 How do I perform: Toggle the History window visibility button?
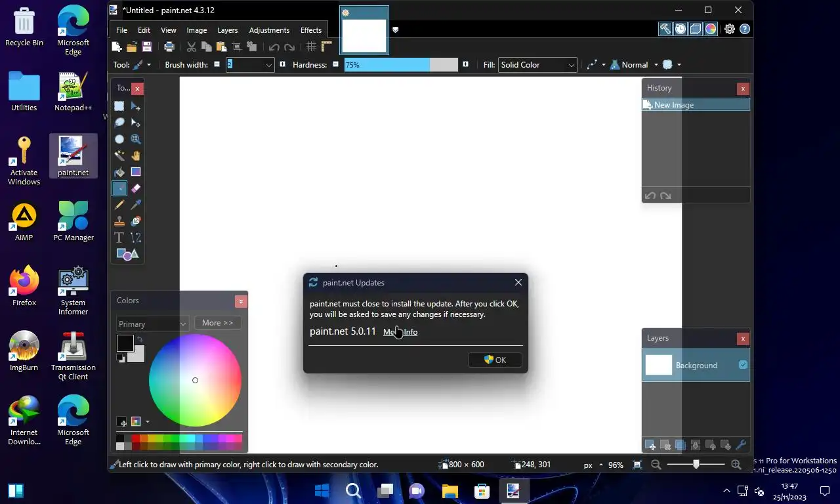(681, 29)
